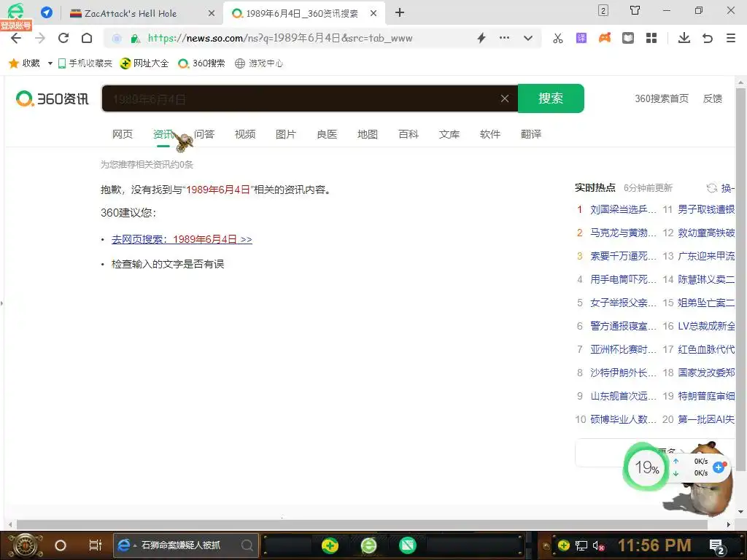Open 360搜索首页 link
The image size is (747, 560).
coord(661,98)
